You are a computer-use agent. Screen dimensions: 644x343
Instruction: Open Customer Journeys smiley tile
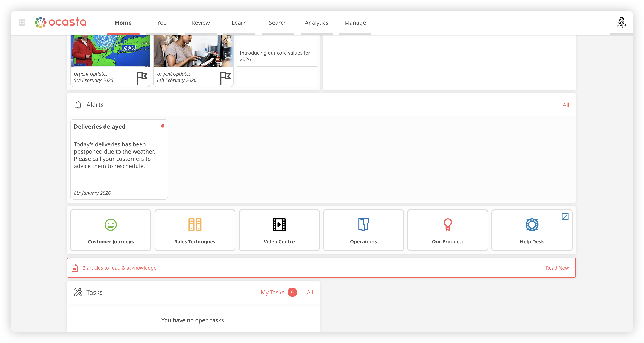111,230
